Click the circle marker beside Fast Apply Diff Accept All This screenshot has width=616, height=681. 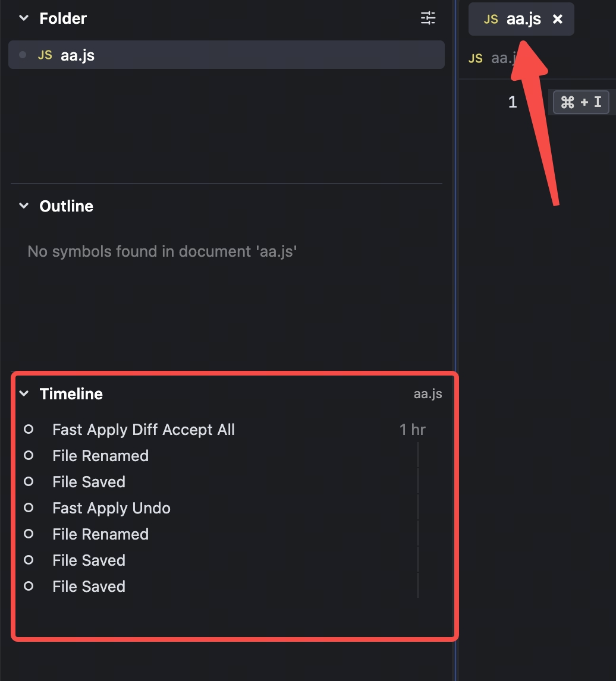[x=29, y=430]
